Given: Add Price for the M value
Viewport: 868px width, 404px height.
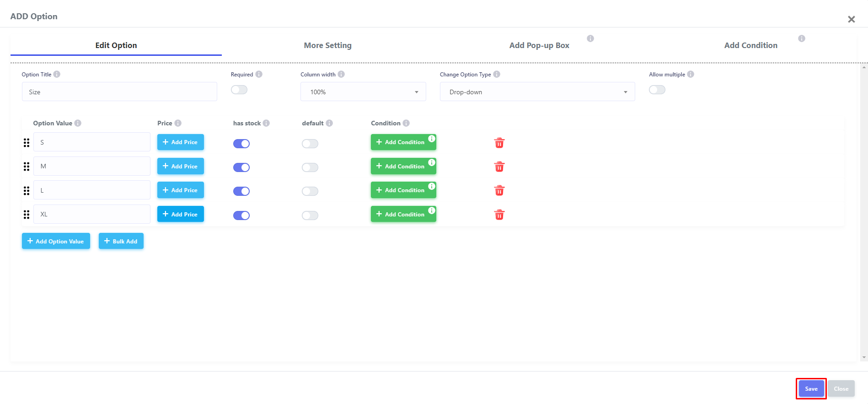Looking at the screenshot, I should pyautogui.click(x=181, y=166).
